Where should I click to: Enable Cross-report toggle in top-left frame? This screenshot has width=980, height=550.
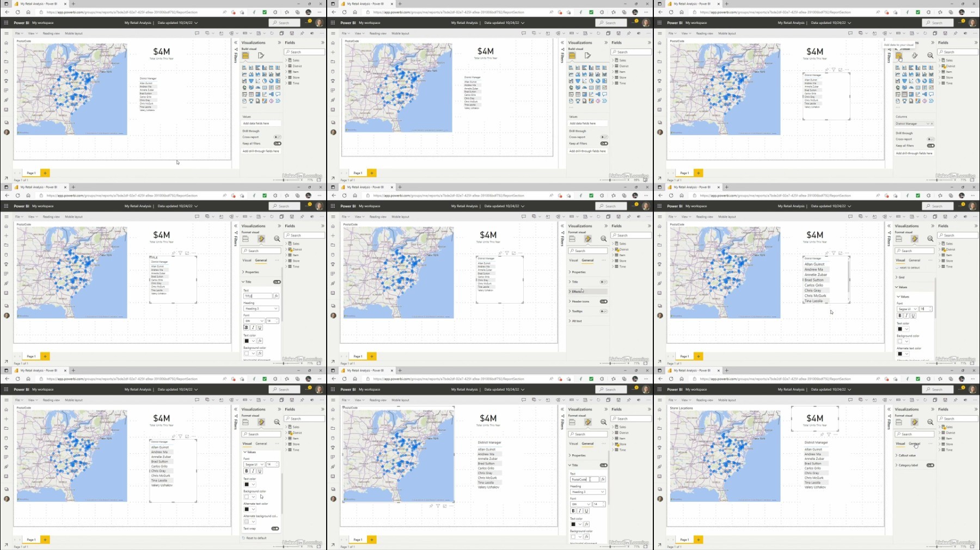[x=277, y=137]
